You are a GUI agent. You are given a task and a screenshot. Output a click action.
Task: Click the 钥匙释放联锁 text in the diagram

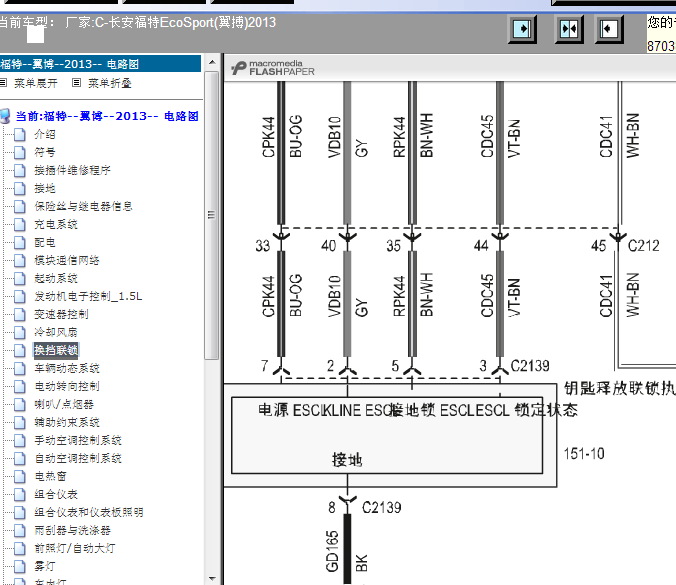click(619, 388)
